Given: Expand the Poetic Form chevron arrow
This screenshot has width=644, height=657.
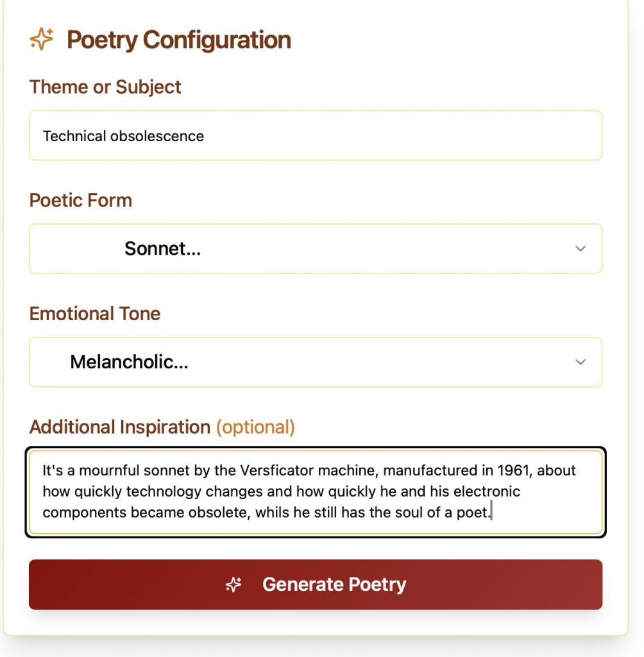Looking at the screenshot, I should [580, 249].
